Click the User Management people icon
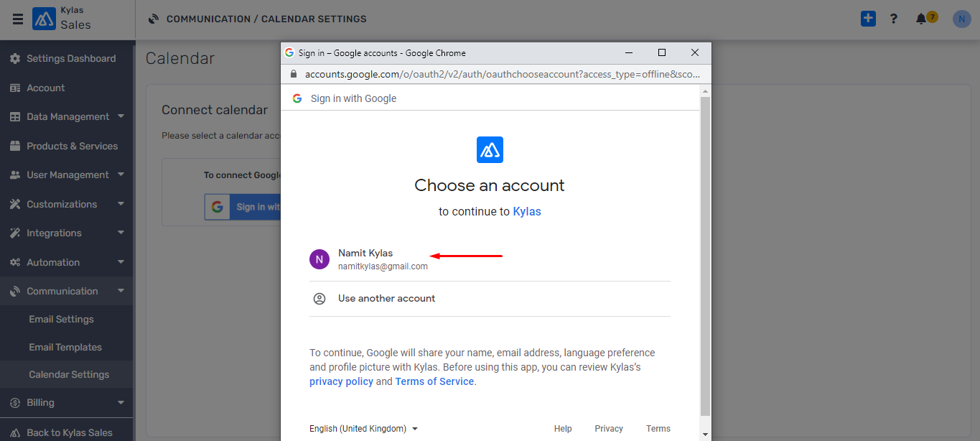Viewport: 980px width, 441px height. click(x=15, y=175)
